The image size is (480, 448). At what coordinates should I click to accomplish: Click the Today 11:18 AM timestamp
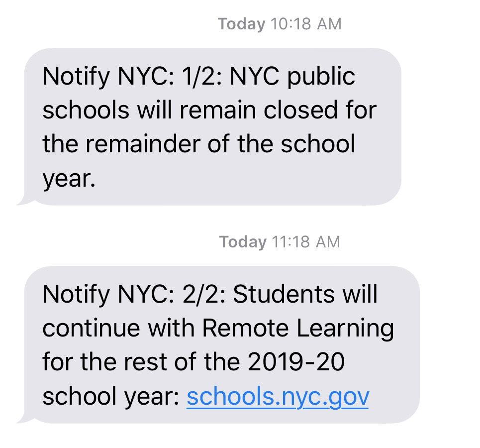(280, 242)
